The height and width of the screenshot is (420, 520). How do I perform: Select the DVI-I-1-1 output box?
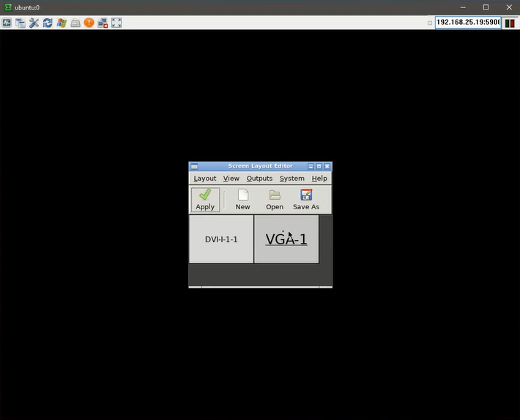221,239
